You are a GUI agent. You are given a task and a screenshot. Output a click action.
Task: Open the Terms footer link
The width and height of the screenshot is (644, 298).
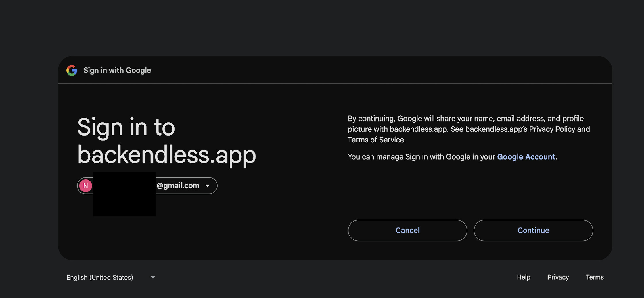(595, 277)
